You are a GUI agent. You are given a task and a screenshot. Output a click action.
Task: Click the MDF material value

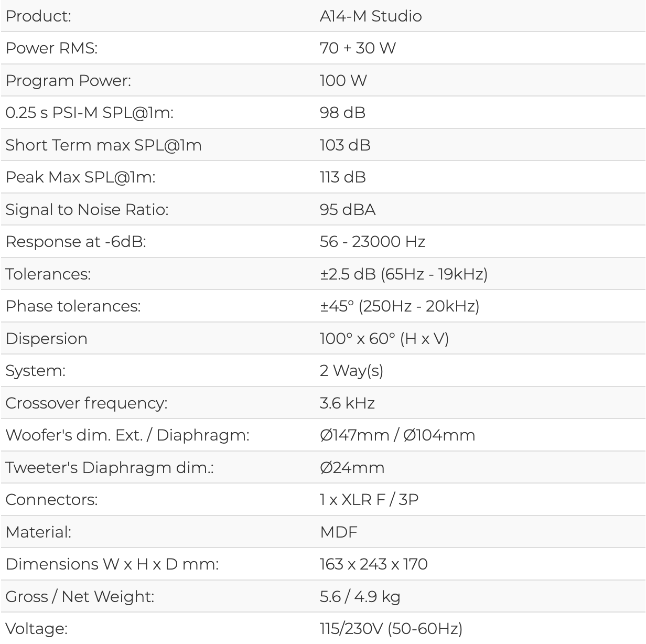[339, 532]
